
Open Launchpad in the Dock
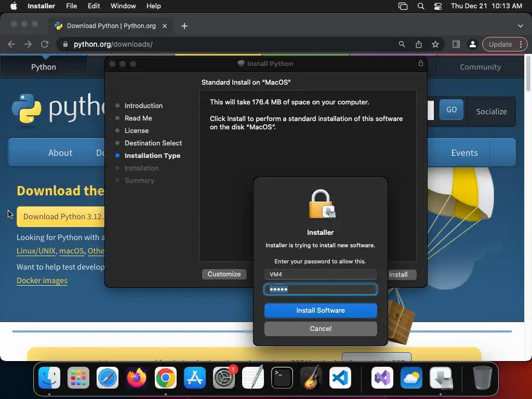[x=78, y=378]
